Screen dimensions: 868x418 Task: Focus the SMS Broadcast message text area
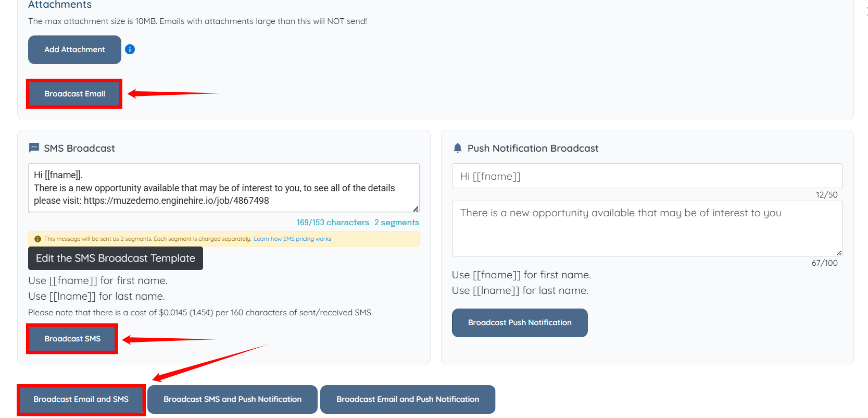(x=224, y=188)
